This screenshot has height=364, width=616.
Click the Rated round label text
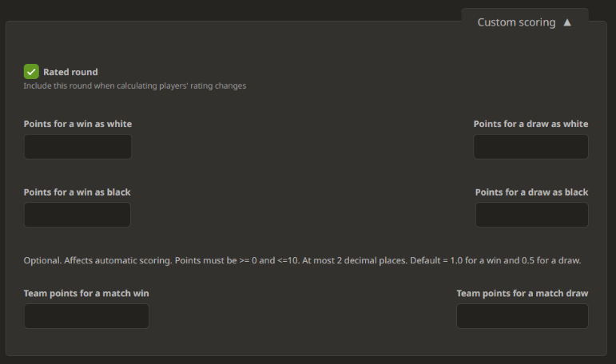(70, 72)
